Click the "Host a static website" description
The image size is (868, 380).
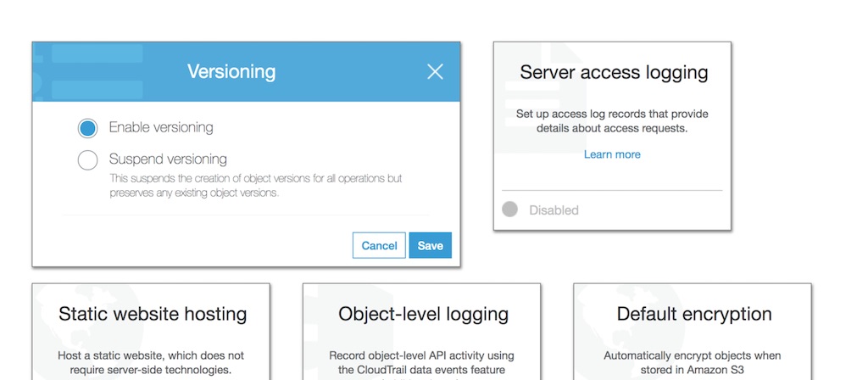coord(151,362)
